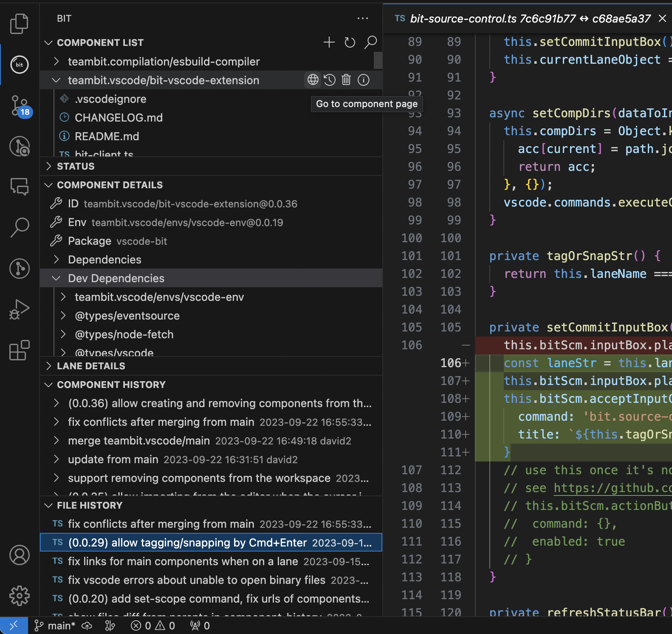The image size is (672, 634).
Task: Open the remote chat/comments view icon
Action: point(20,187)
